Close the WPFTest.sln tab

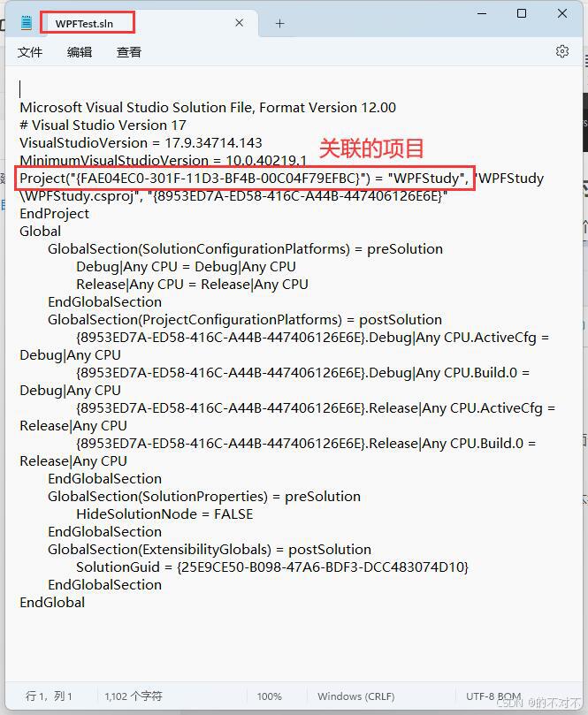pyautogui.click(x=239, y=23)
